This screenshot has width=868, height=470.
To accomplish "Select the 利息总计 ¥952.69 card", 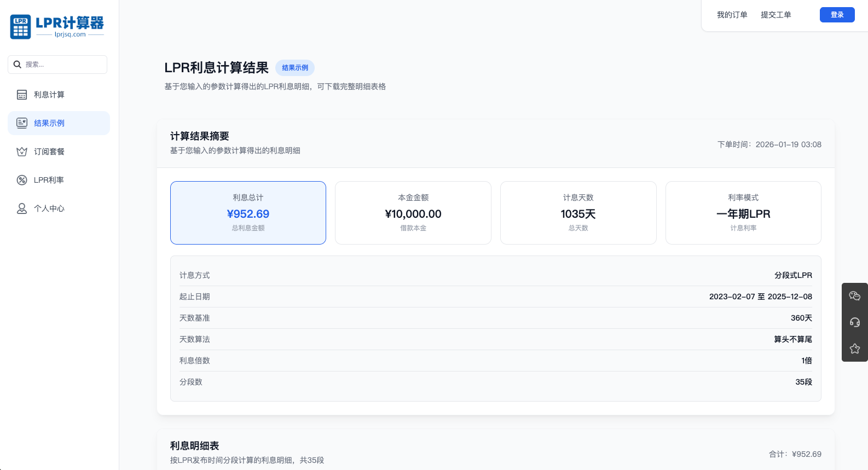I will (248, 213).
